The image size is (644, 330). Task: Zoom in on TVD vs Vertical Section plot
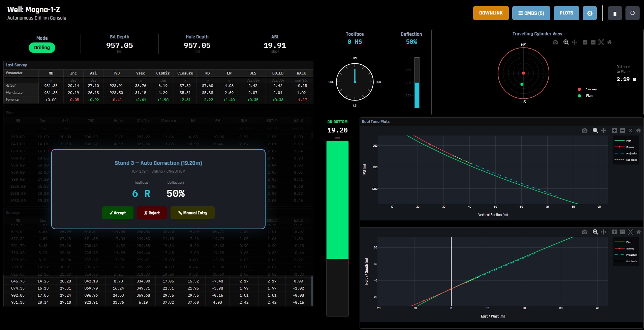pos(614,130)
